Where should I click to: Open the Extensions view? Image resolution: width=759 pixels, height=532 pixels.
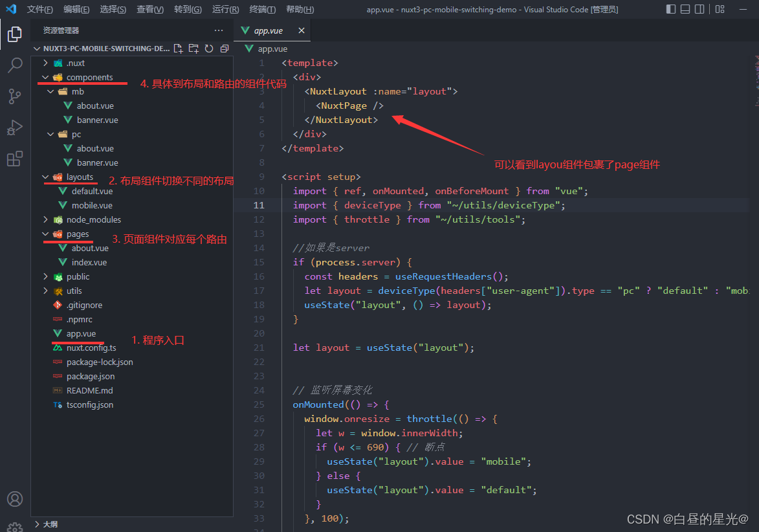pos(14,158)
